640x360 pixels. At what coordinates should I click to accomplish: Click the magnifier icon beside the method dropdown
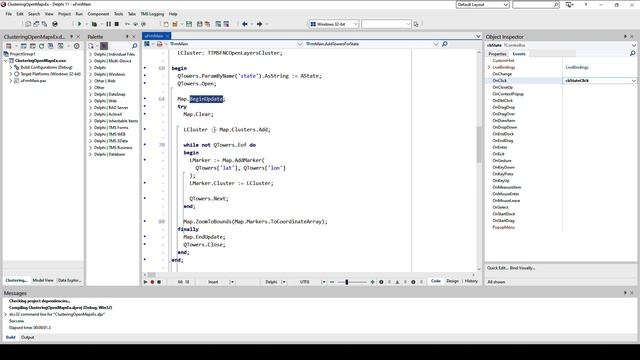tap(445, 44)
